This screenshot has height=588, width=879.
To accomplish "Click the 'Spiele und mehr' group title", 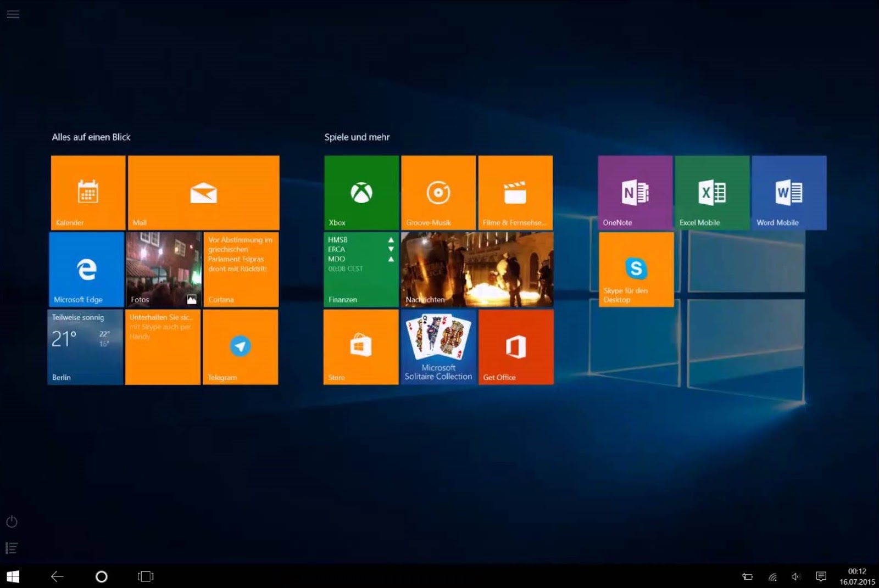I will (357, 137).
